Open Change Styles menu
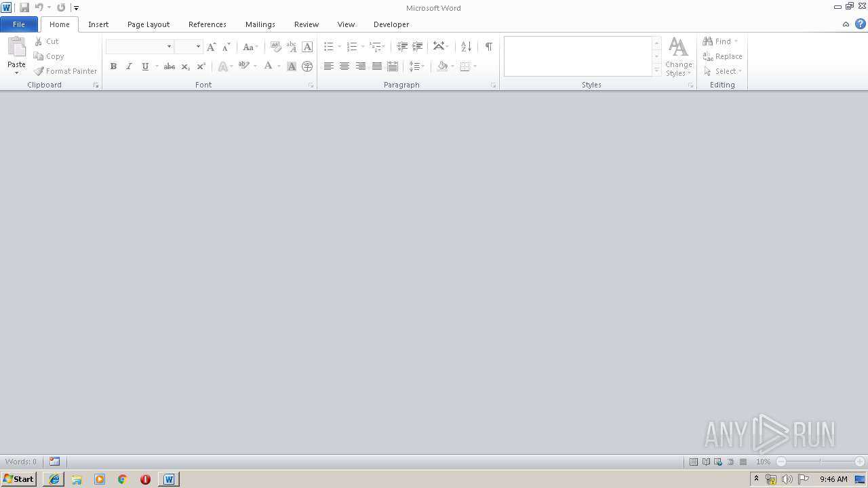The height and width of the screenshot is (488, 868). 679,57
